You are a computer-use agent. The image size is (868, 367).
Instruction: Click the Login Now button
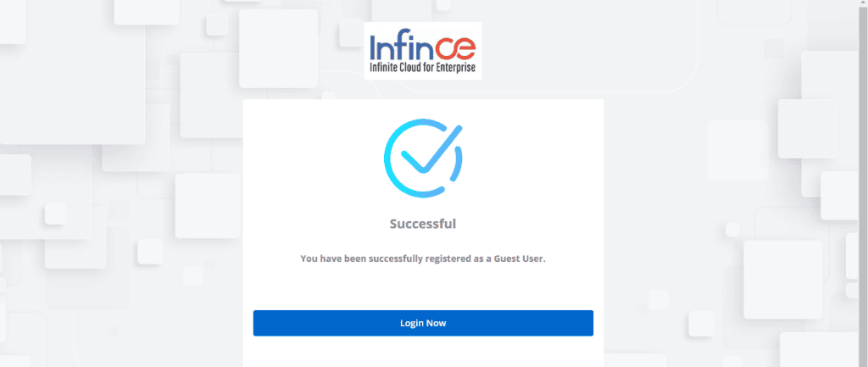[x=423, y=323]
